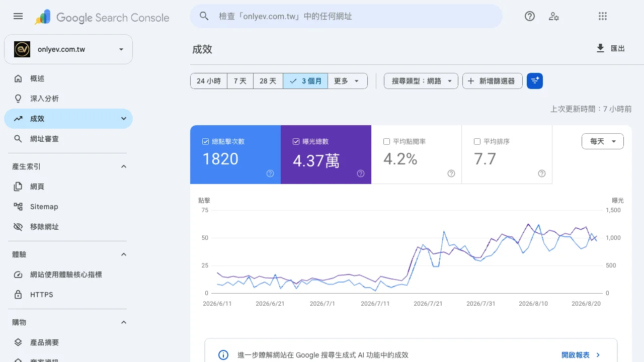Viewport: 644px width, 362px height.
Task: Click the help icon in 總點擊次數 card
Action: point(270,173)
